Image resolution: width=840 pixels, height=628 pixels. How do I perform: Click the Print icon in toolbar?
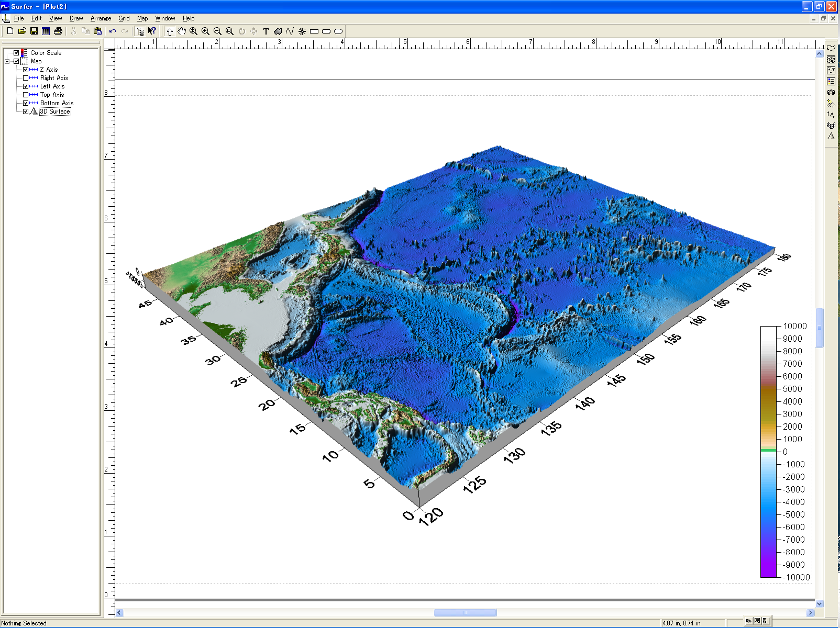point(58,31)
